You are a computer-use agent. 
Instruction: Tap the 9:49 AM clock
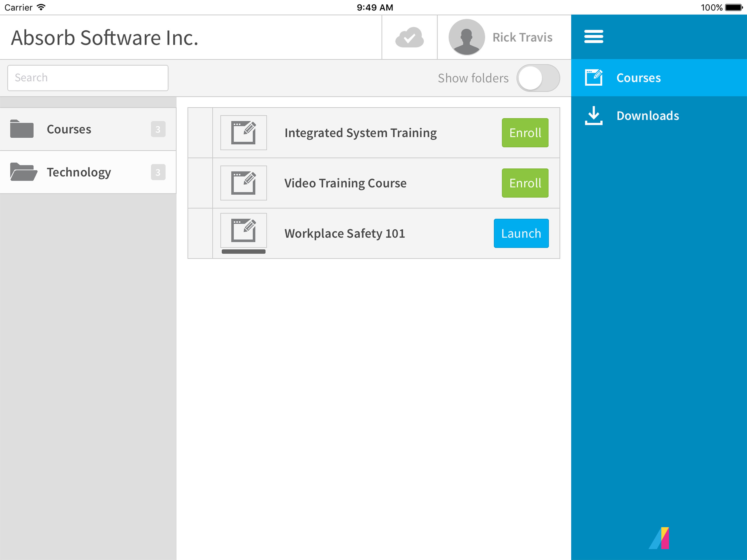(x=375, y=7)
